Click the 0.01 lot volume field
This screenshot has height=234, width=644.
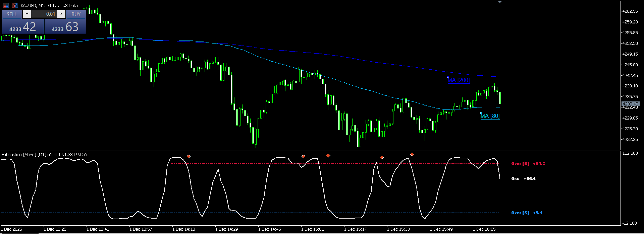[x=44, y=14]
